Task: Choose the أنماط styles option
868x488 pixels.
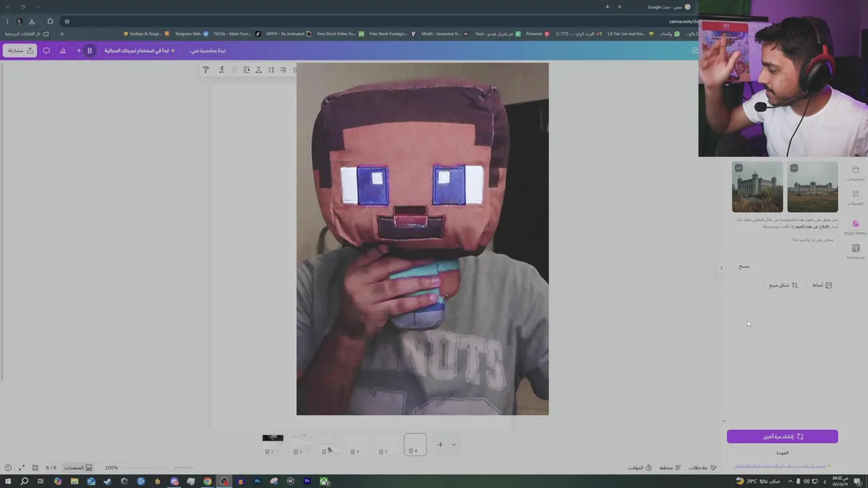Action: click(822, 285)
